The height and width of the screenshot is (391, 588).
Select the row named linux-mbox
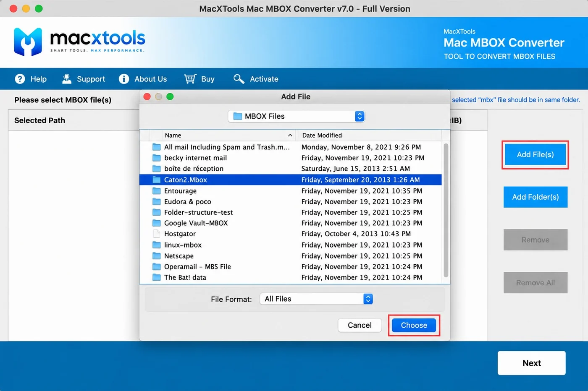pos(291,245)
